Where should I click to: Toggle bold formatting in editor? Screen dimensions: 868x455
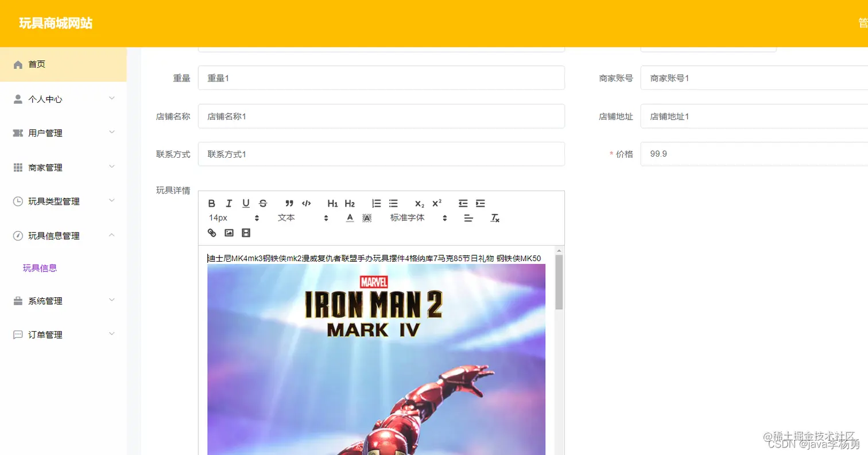(x=211, y=203)
